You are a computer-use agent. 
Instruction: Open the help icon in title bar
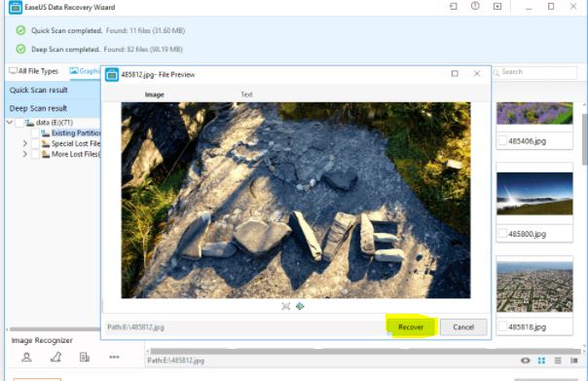click(x=475, y=6)
